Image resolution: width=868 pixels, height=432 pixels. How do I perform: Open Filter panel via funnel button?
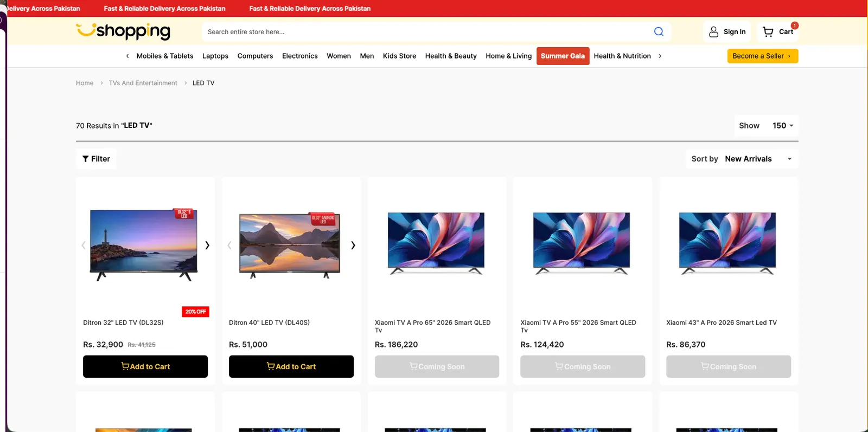click(x=96, y=159)
